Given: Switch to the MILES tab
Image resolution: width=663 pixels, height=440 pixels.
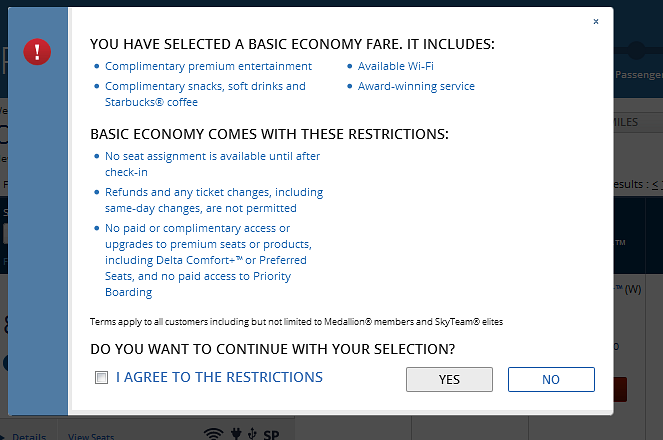Looking at the screenshot, I should coord(626,122).
